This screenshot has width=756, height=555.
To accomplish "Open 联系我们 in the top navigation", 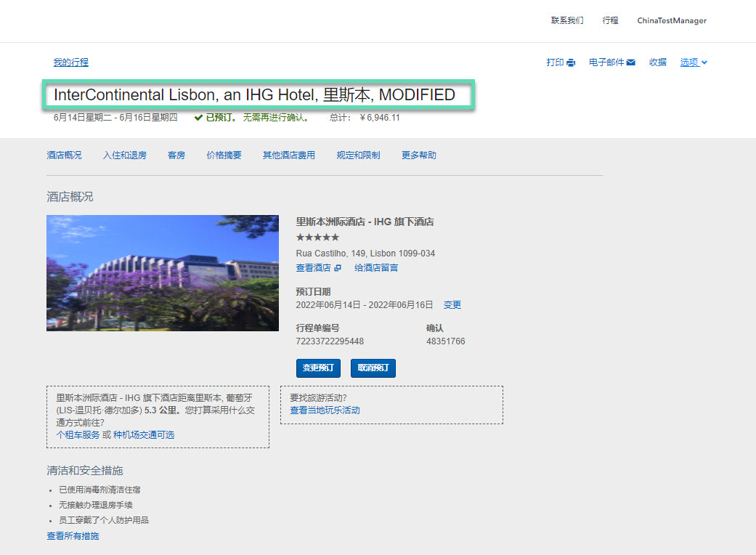I will click(567, 20).
